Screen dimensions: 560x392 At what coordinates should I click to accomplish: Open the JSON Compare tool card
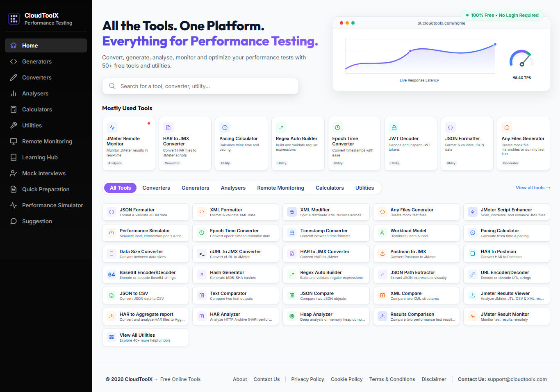point(326,295)
